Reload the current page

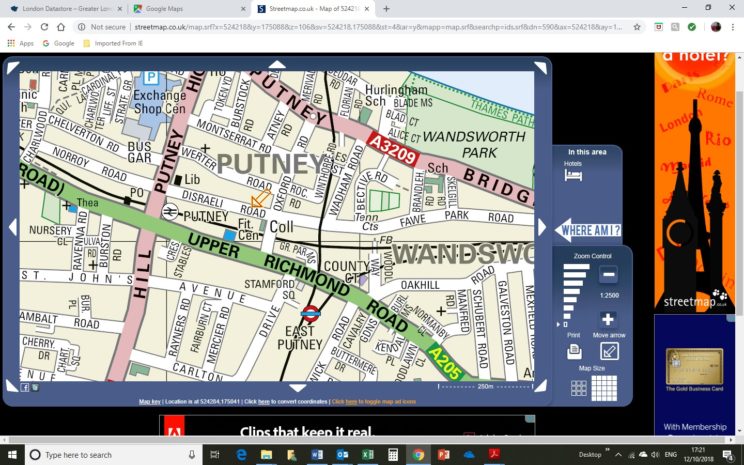[x=44, y=27]
